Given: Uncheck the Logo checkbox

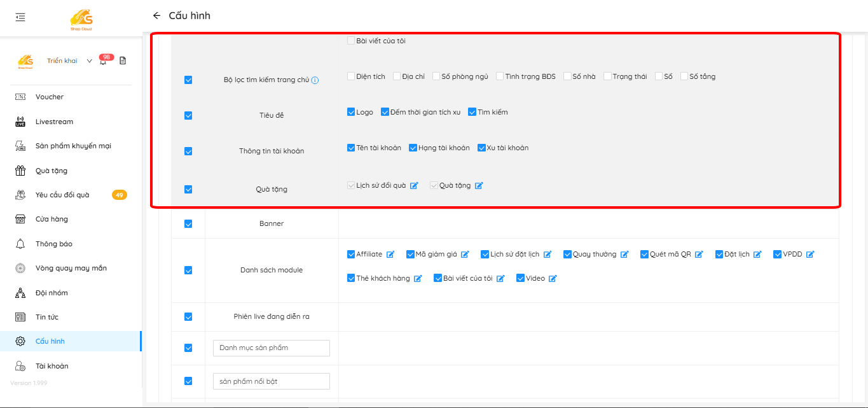Looking at the screenshot, I should (x=351, y=112).
